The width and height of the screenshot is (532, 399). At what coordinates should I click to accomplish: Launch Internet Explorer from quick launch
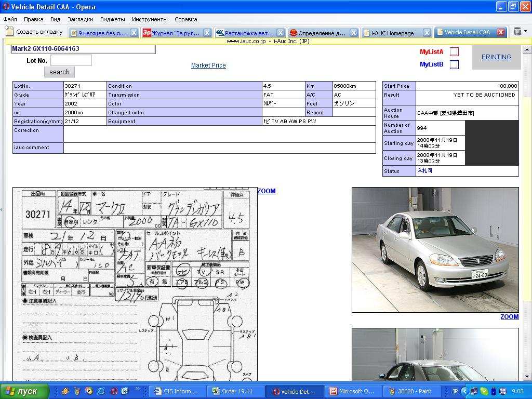pos(101,391)
